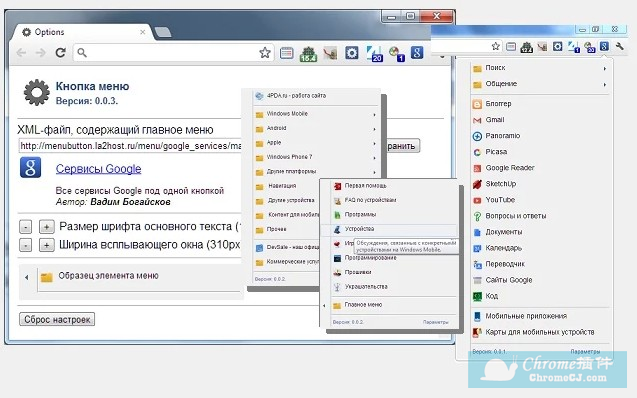Image resolution: width=637 pixels, height=398 pixels.
Task: Expand the Windows Mobile submenu
Action: pyautogui.click(x=316, y=114)
